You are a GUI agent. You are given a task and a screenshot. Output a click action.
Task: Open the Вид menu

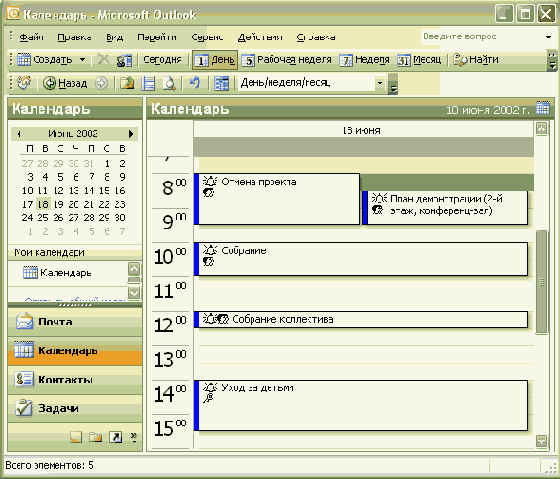pyautogui.click(x=115, y=37)
